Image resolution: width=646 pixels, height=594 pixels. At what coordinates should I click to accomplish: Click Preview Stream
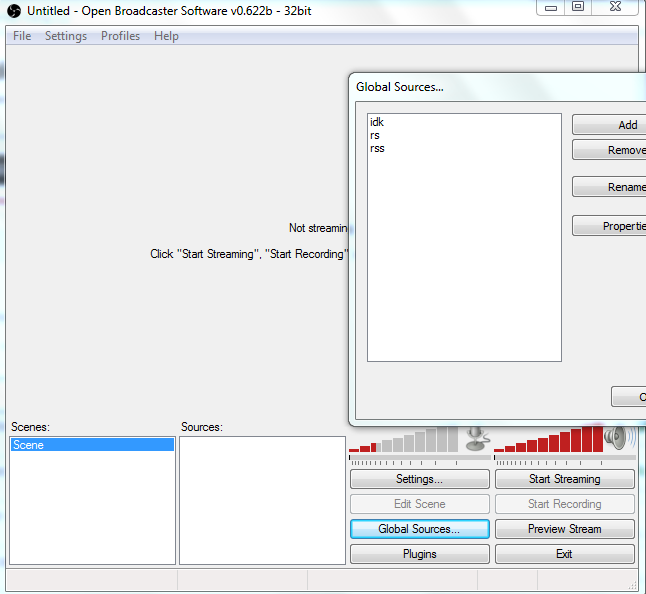(x=564, y=529)
